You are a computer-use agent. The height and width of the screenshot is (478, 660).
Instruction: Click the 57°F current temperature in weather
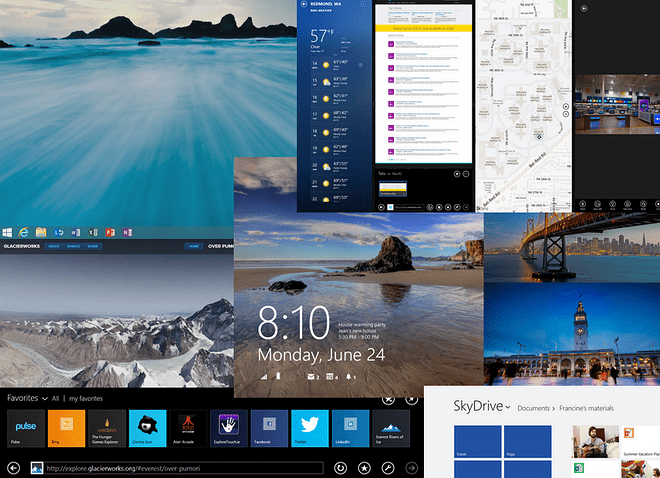pyautogui.click(x=322, y=35)
